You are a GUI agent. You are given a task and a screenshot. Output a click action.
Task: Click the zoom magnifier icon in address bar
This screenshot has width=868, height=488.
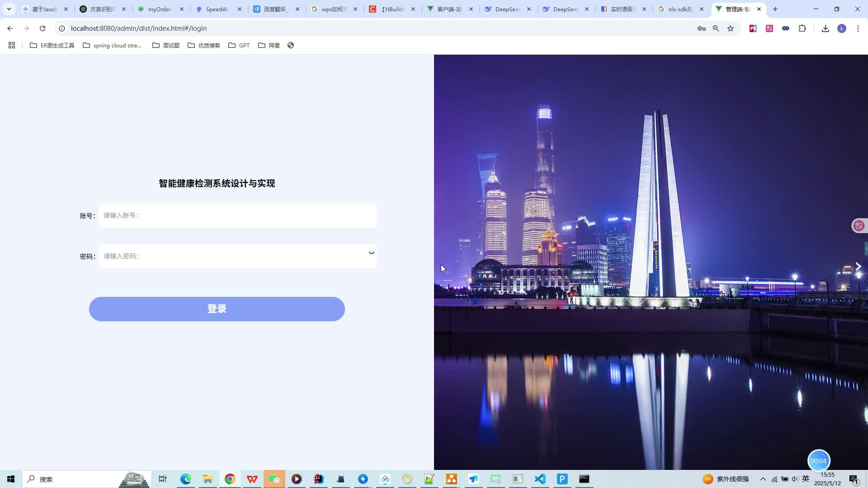(x=716, y=28)
